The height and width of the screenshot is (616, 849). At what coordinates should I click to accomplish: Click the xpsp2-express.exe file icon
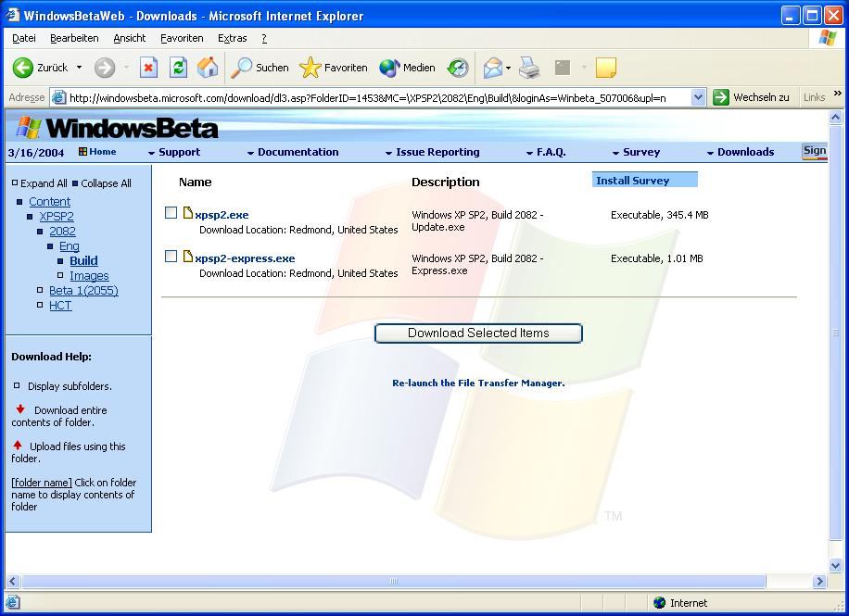pos(188,256)
